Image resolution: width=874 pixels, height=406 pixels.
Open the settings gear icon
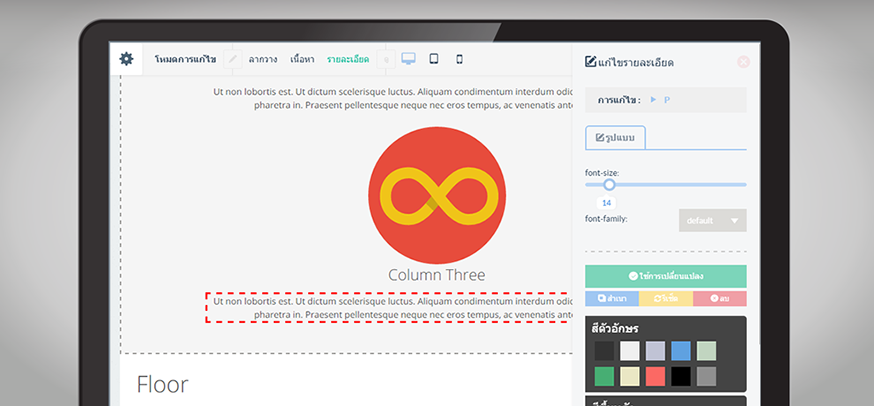[x=126, y=59]
